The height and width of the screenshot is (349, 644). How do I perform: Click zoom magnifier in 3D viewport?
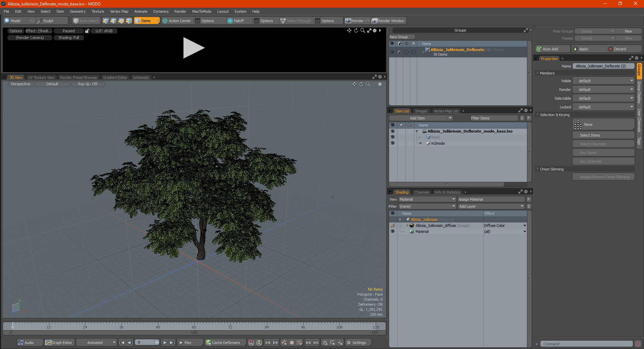point(368,84)
